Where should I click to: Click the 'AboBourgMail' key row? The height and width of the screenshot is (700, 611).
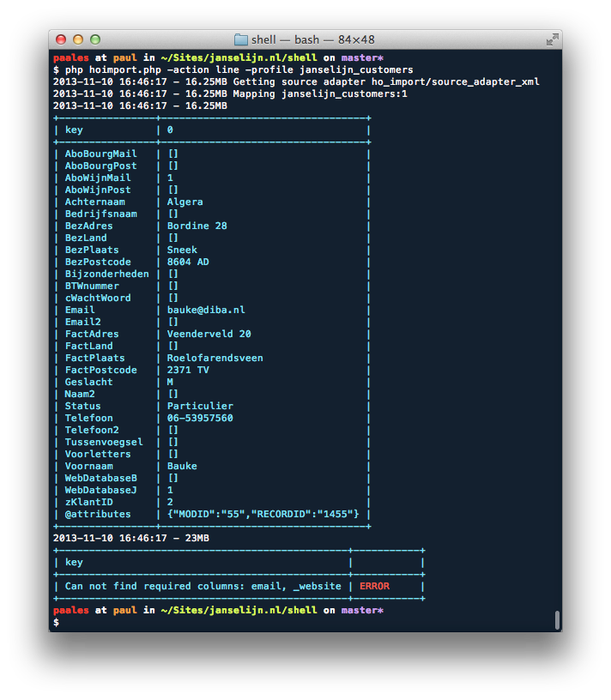212,154
